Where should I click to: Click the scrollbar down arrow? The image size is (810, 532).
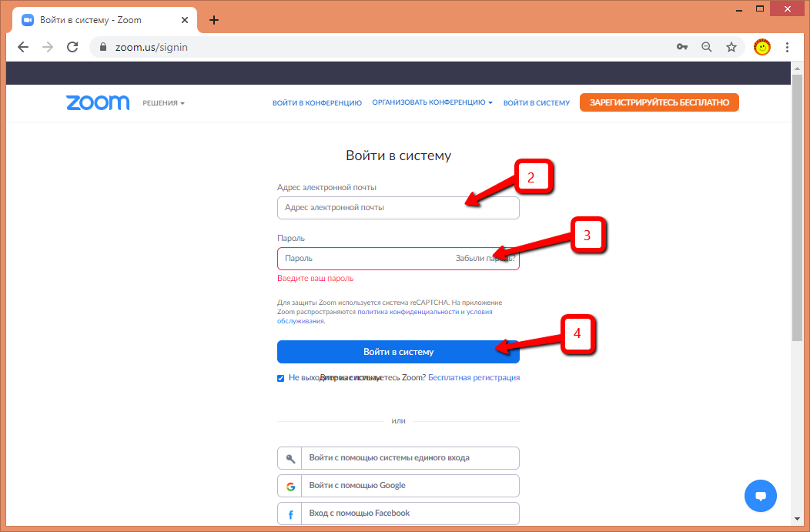797,519
